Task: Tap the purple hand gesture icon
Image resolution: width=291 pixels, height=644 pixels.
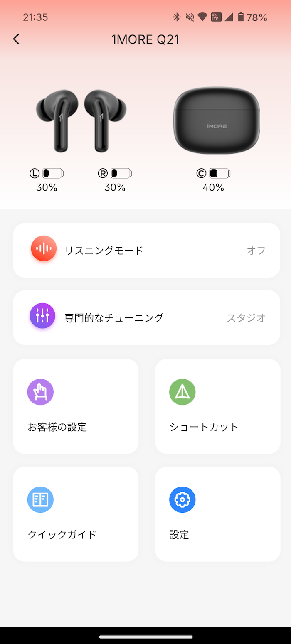Action: pos(40,392)
